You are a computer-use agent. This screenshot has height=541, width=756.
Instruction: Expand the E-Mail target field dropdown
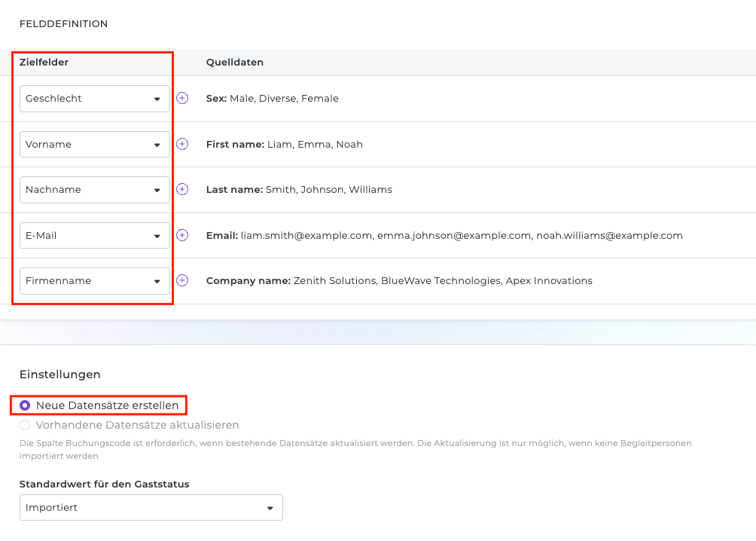95,236
